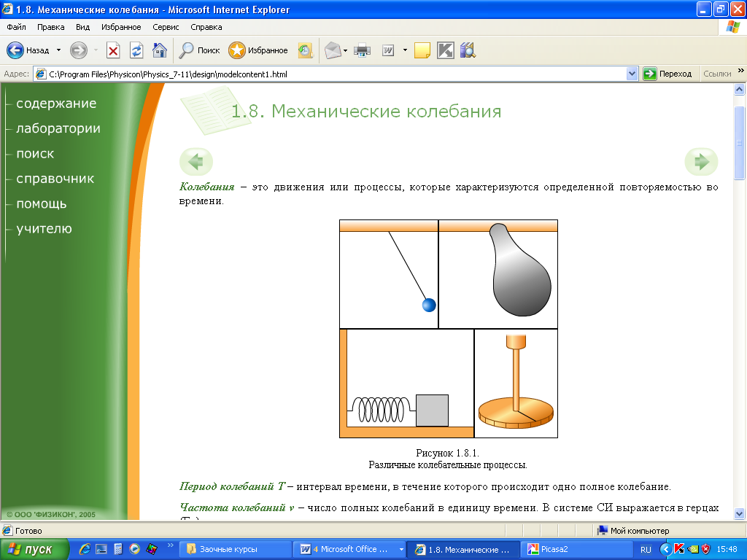Click the Print toolbar icon
747x560 pixels.
coord(363,50)
